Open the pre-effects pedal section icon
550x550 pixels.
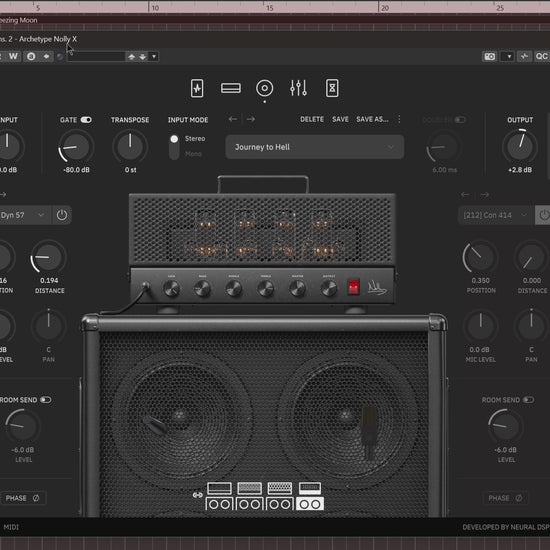tap(197, 88)
